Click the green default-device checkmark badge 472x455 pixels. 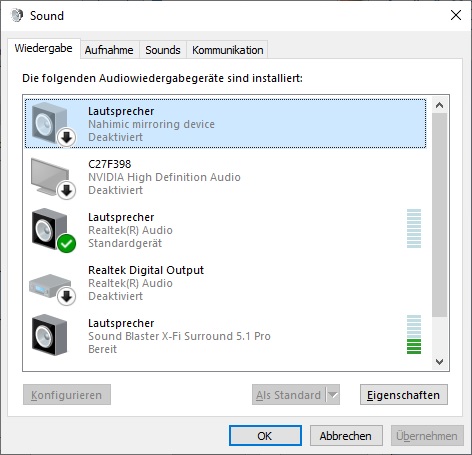pyautogui.click(x=67, y=244)
